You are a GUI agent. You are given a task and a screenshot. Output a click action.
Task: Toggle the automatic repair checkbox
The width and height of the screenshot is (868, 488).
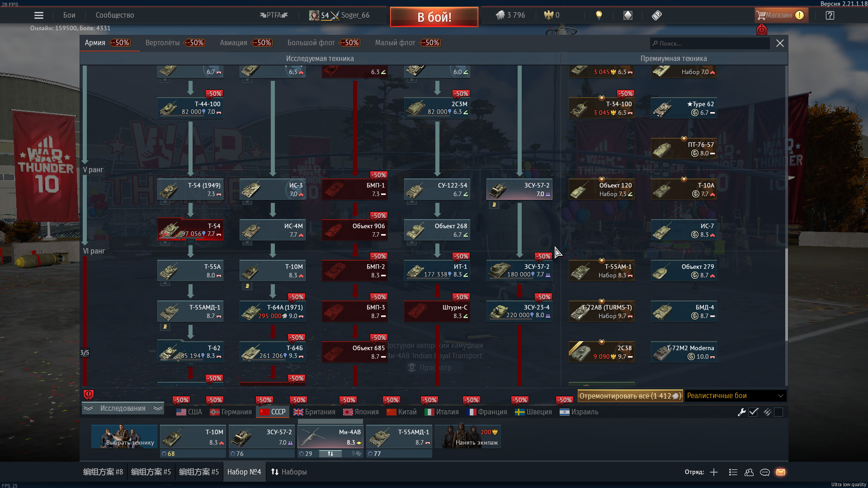[753, 412]
